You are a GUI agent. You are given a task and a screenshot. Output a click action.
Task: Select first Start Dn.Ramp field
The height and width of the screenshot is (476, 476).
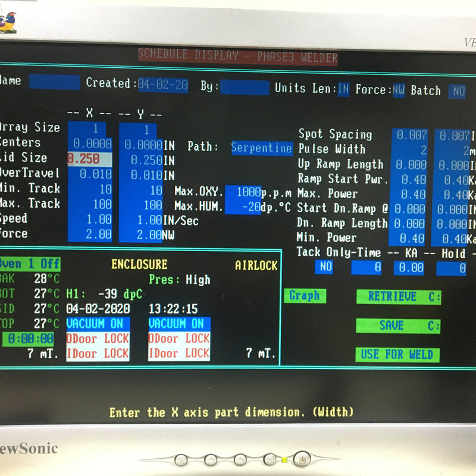click(x=408, y=209)
